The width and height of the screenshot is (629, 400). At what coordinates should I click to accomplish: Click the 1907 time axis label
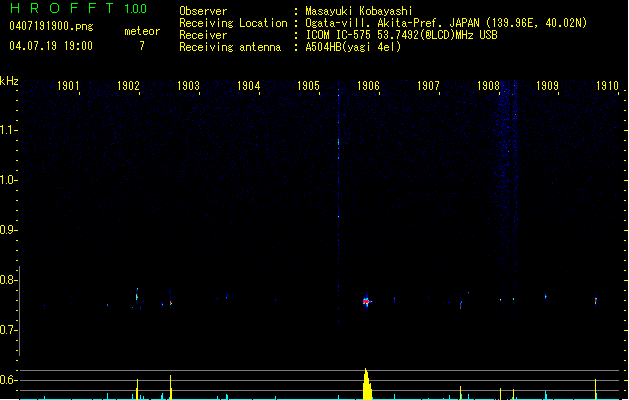coord(428,85)
